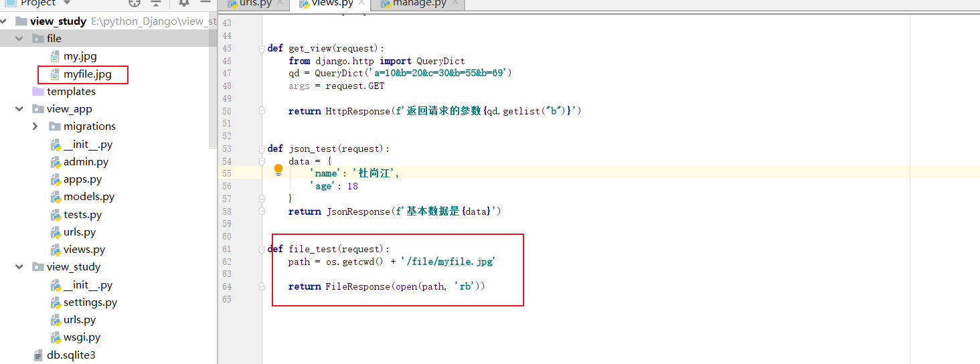Collapse the view_app folder chevron

pos(19,109)
